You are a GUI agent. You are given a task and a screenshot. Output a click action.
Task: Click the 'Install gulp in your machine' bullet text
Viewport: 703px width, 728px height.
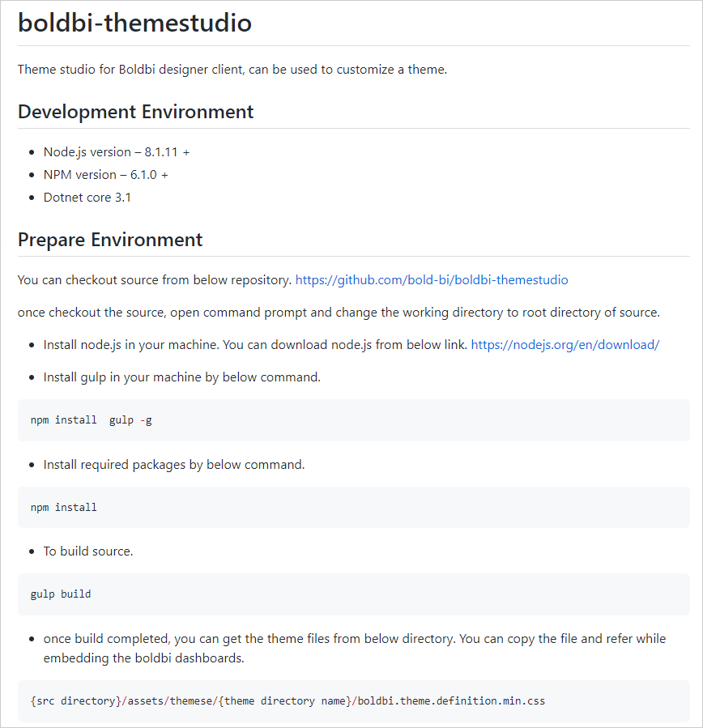coord(182,377)
